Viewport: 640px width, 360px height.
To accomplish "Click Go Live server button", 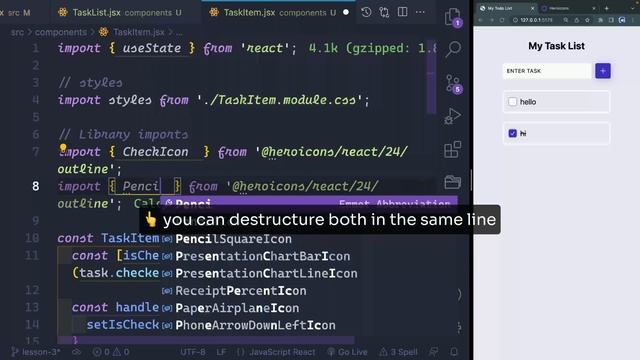I will click(x=347, y=352).
